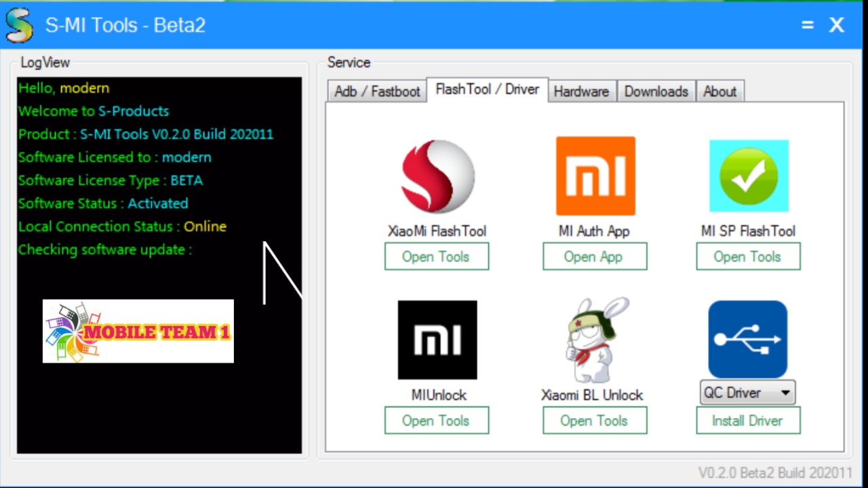
Task: Open Tools under Xiaomi BL Unlock
Action: pos(595,420)
